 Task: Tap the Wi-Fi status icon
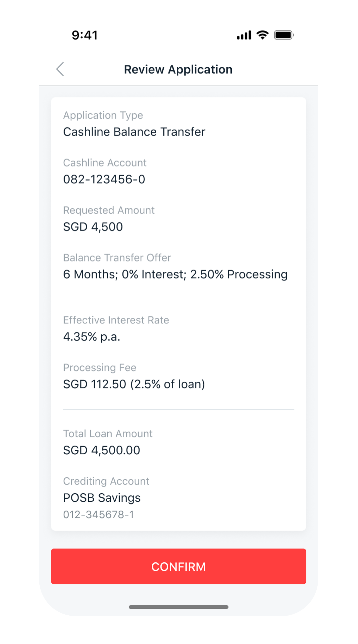point(262,35)
